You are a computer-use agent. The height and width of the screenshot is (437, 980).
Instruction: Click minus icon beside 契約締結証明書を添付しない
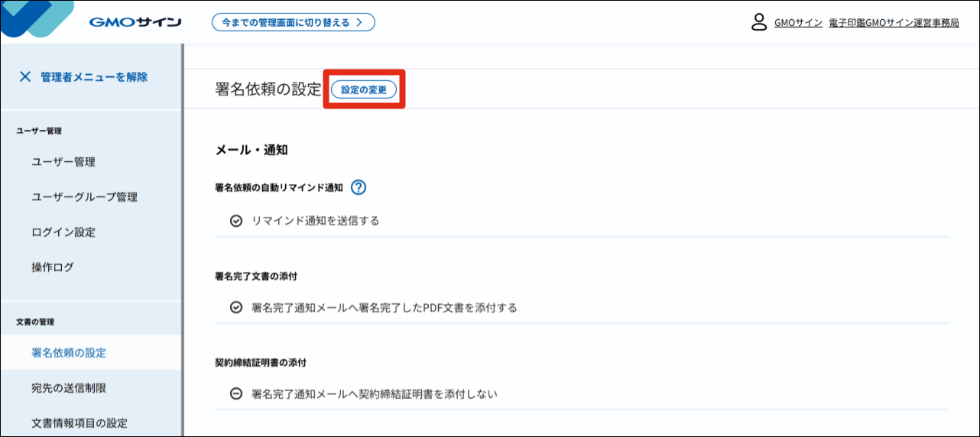click(236, 394)
